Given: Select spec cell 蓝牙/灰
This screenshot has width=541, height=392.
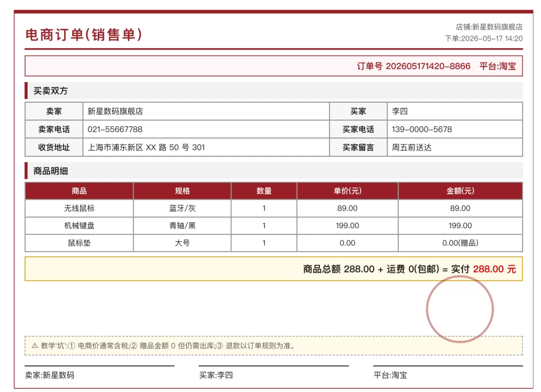Looking at the screenshot, I should [x=182, y=208].
